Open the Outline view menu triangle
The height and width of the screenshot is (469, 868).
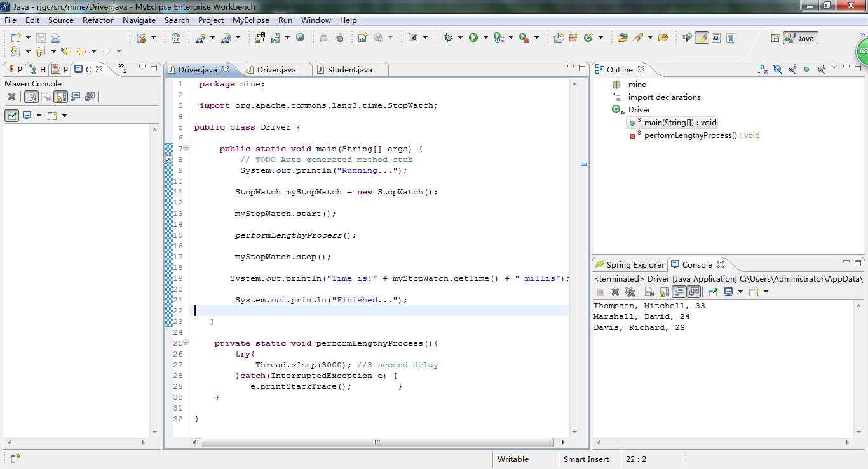coord(834,67)
